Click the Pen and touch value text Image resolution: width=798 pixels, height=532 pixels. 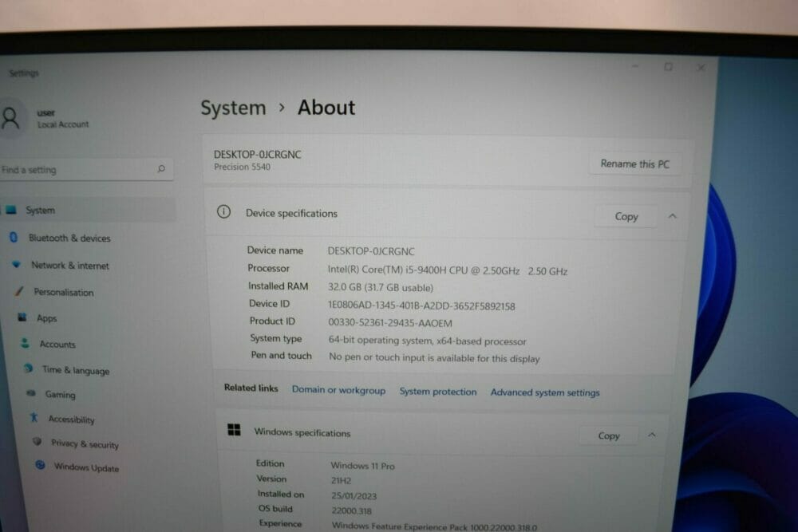434,357
